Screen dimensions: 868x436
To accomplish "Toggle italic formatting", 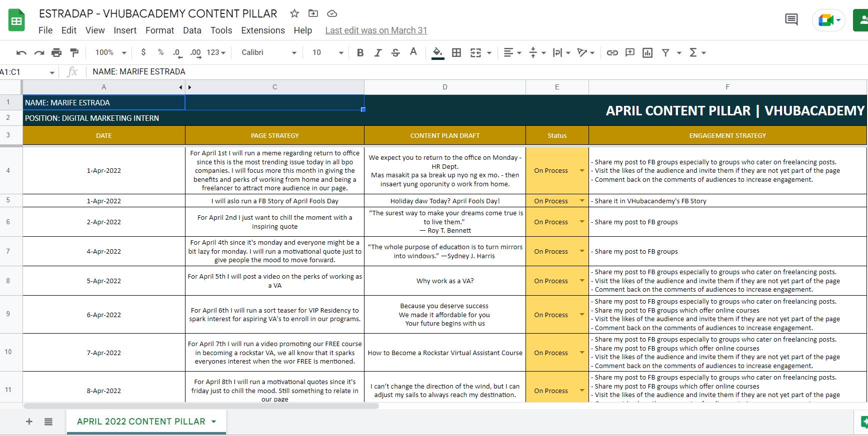I will point(378,52).
